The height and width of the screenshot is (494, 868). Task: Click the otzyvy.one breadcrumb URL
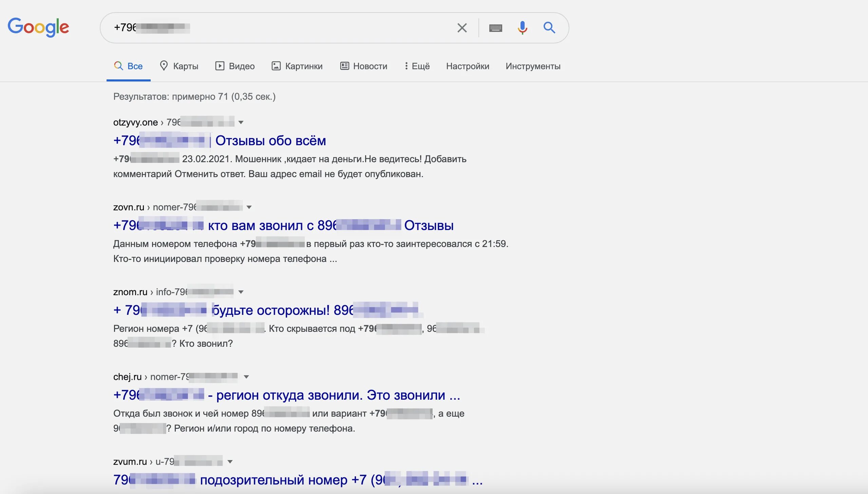click(x=174, y=122)
